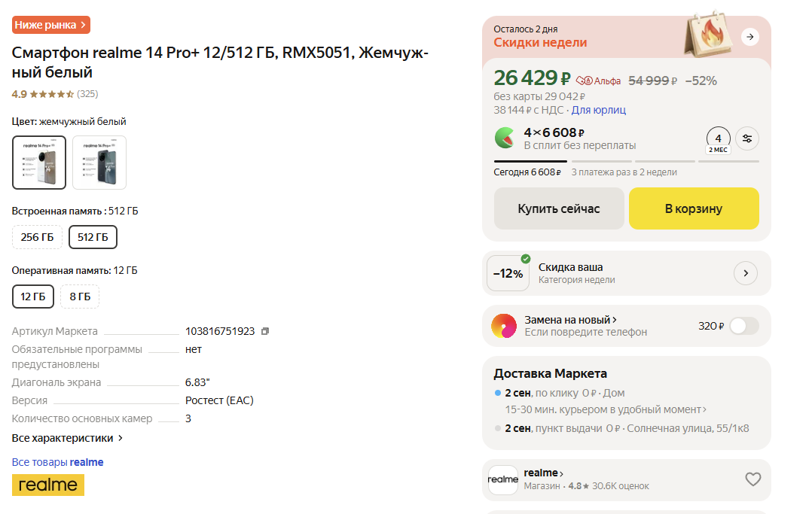
Task: Click the split payment progress bar
Action: pos(626,162)
